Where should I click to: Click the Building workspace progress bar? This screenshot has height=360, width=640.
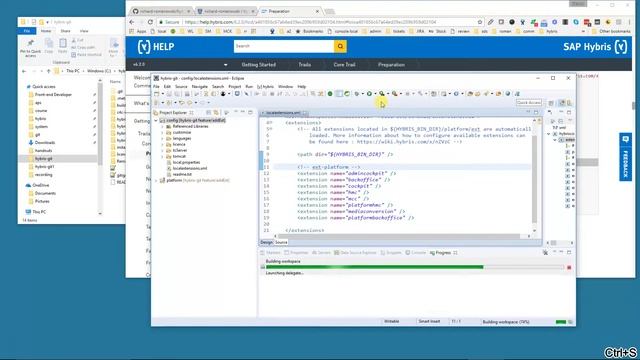point(414,267)
